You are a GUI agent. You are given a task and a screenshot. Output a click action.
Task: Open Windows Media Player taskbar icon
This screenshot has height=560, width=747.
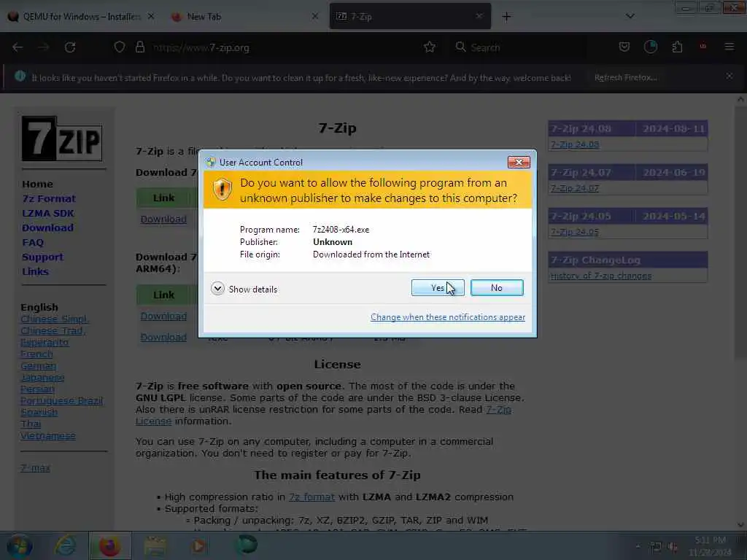pos(199,545)
